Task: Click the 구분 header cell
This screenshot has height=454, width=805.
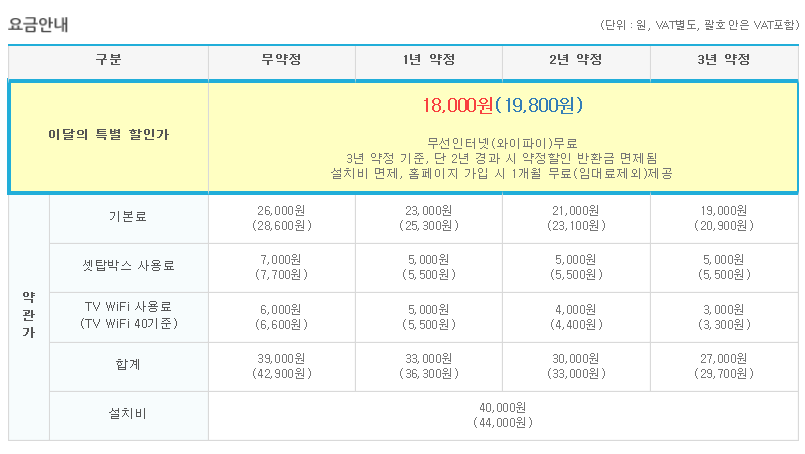Action: (x=108, y=61)
